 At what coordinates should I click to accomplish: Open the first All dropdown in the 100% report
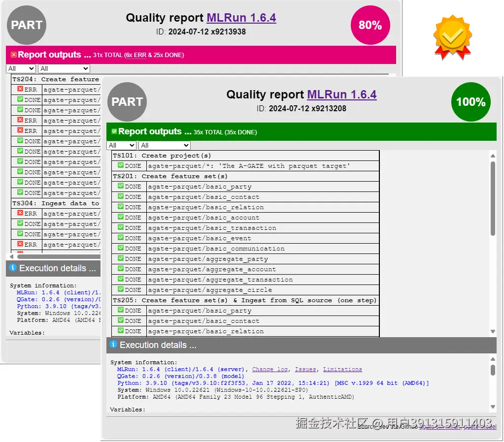coord(122,145)
